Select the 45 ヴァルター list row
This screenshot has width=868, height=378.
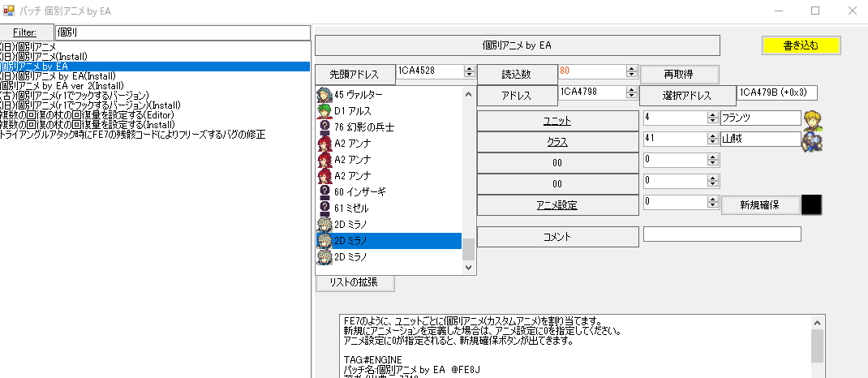[x=389, y=95]
